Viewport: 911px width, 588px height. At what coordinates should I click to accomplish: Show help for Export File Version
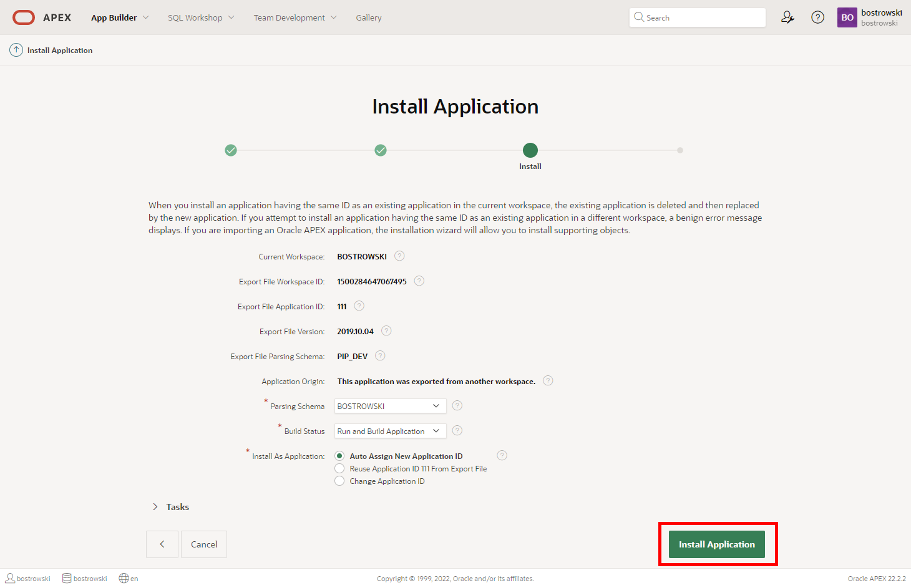386,331
